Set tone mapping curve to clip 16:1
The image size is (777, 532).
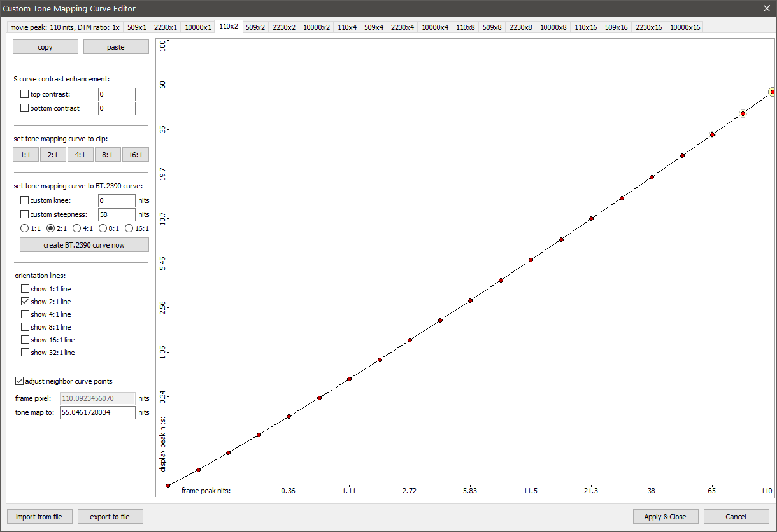point(136,155)
